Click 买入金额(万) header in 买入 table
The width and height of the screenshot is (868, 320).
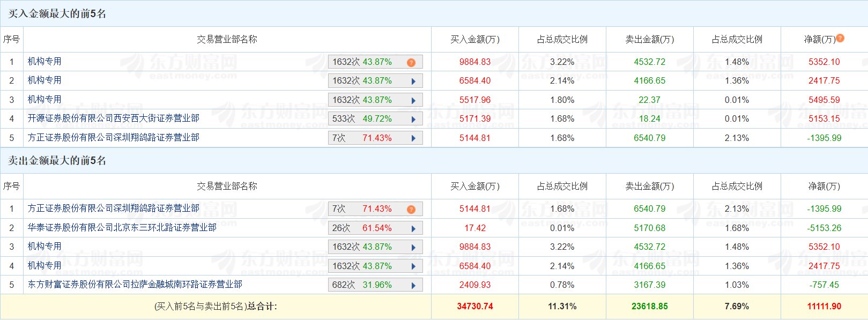point(474,40)
